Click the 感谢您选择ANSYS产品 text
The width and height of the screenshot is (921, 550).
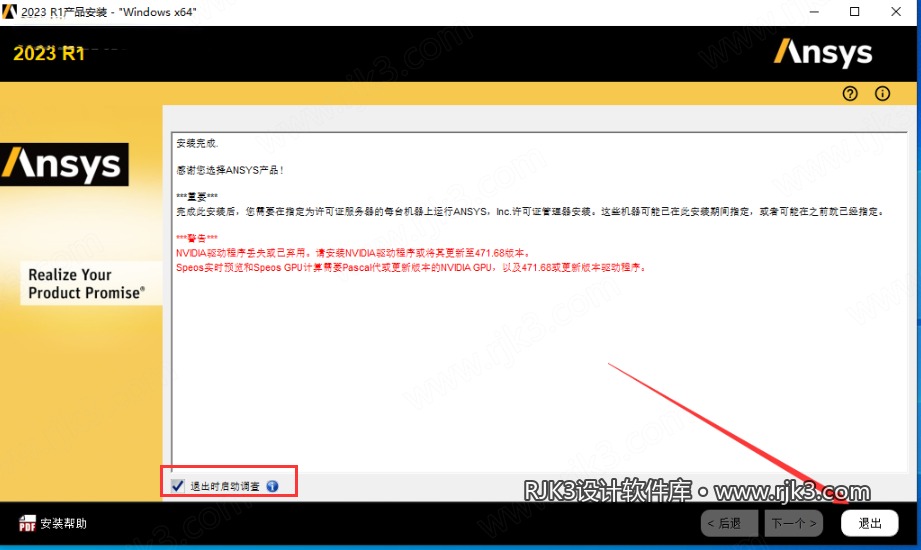pyautogui.click(x=230, y=170)
